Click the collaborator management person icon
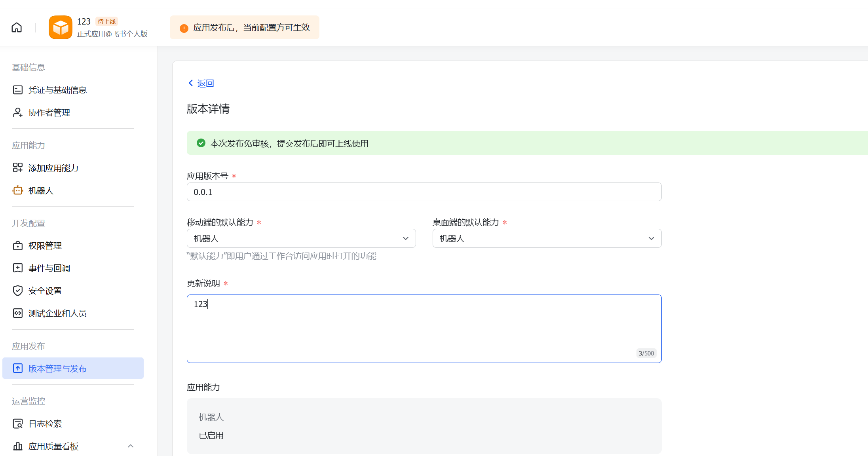 (x=18, y=112)
